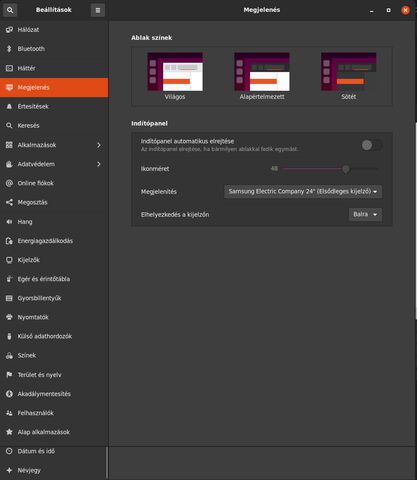Maximize the settings window

[x=388, y=10]
